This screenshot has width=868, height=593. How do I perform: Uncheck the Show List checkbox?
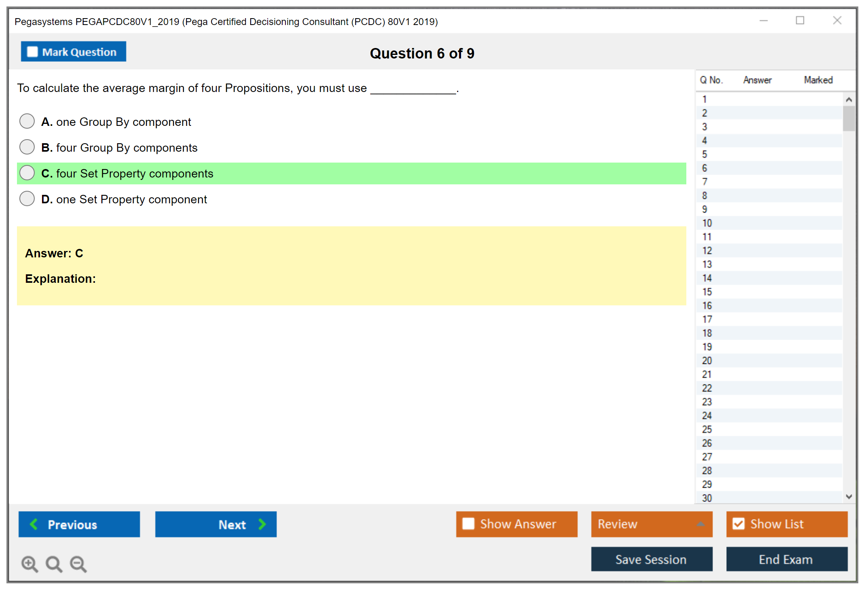(738, 524)
